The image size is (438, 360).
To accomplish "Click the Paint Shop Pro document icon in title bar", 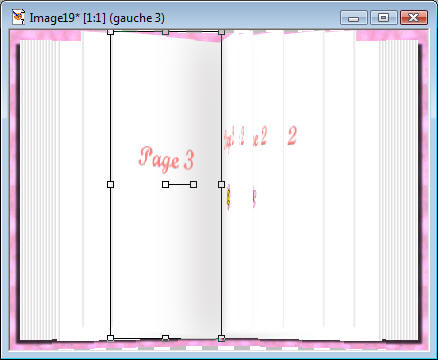I will (x=18, y=17).
